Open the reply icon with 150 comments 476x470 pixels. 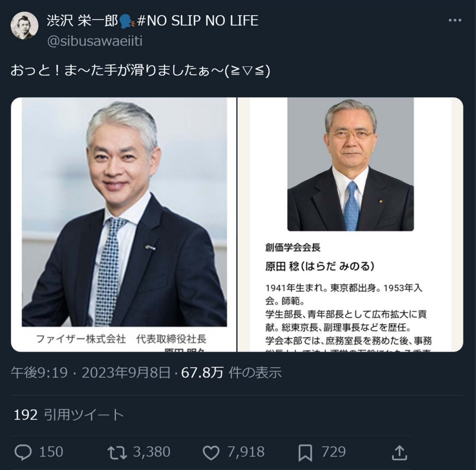pos(23,452)
